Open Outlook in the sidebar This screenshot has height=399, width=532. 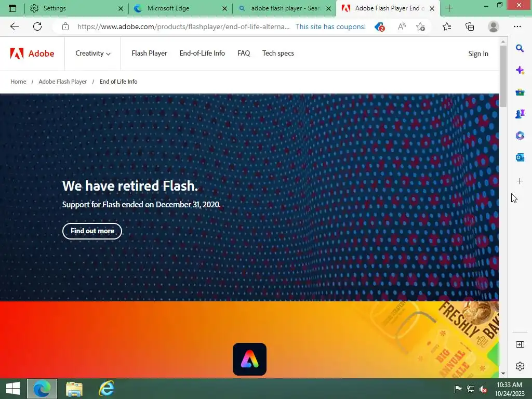(x=520, y=157)
